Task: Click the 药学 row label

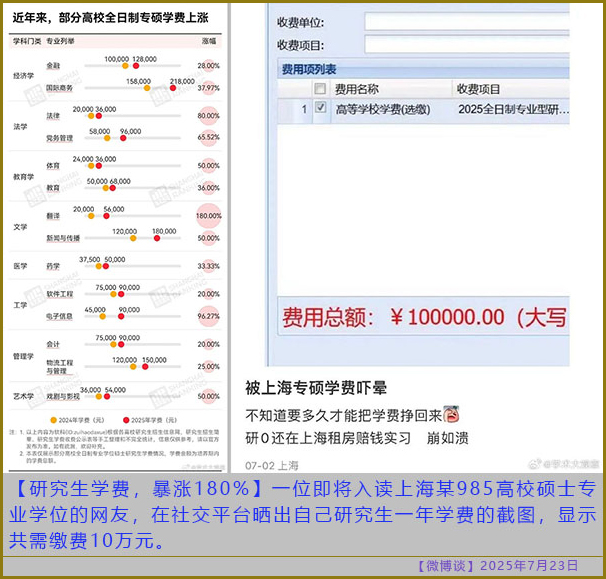Action: pyautogui.click(x=53, y=266)
